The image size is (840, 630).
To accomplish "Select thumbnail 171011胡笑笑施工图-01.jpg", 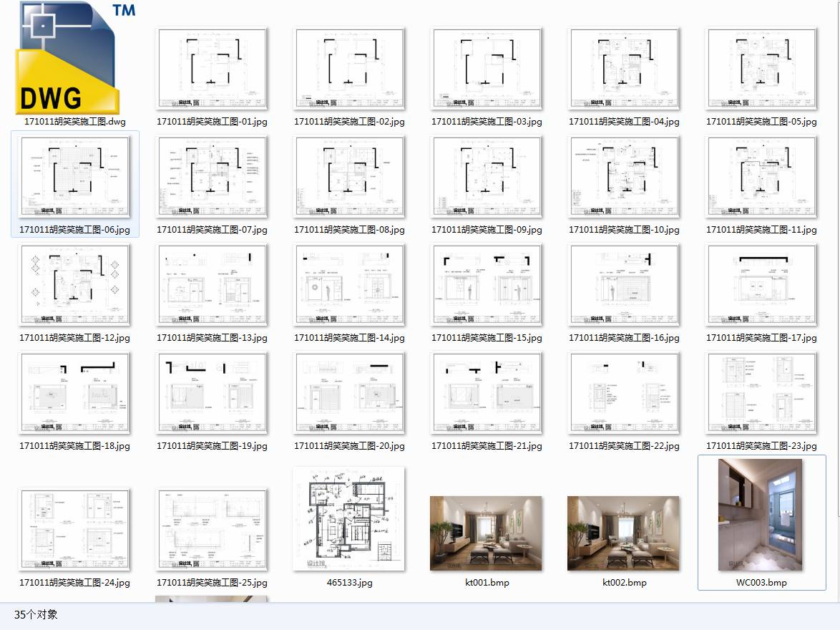I will [x=212, y=69].
